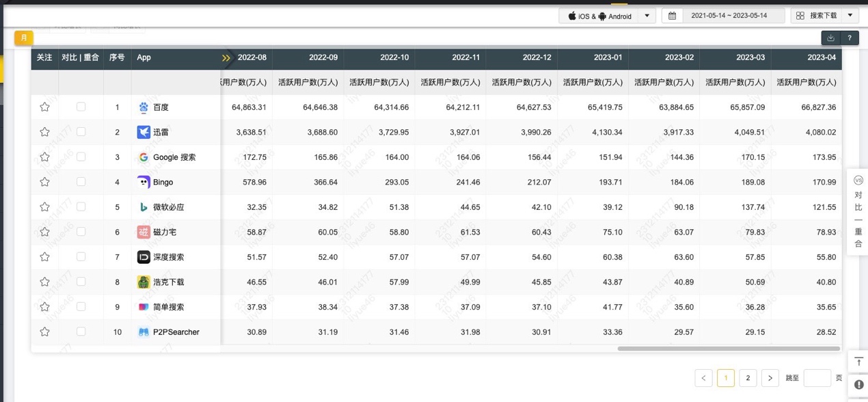Select the 月 monthly tab
Image resolution: width=868 pixels, height=402 pixels.
click(x=23, y=38)
